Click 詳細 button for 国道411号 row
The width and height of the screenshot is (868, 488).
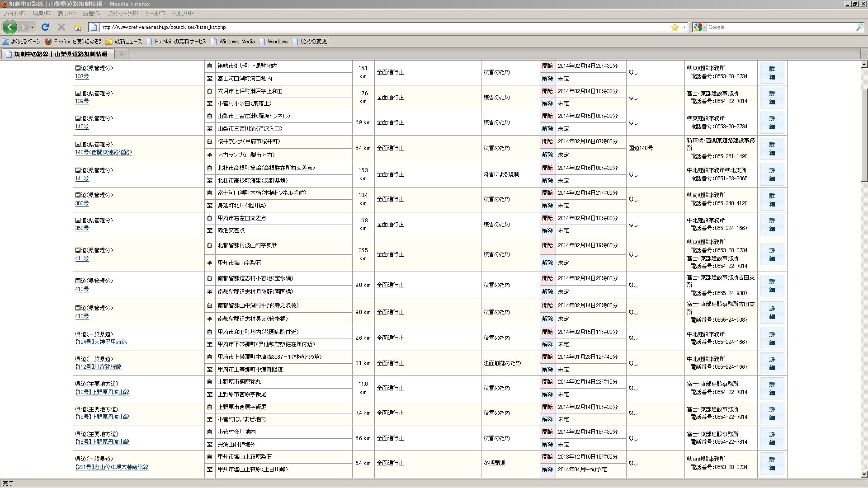[x=772, y=254]
